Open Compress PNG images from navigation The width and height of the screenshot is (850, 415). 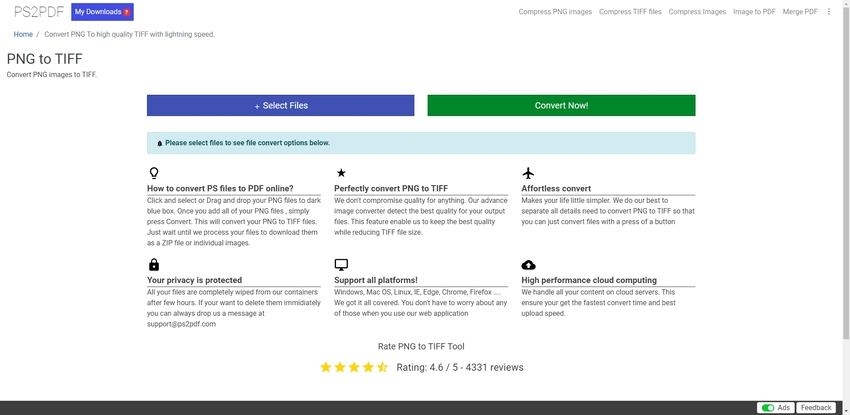point(556,12)
